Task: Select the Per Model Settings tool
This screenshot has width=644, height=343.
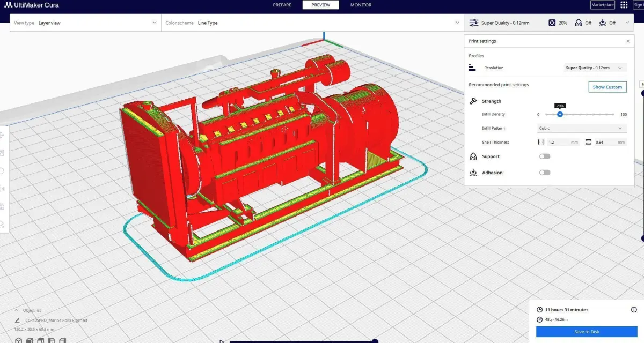Action: point(2,206)
